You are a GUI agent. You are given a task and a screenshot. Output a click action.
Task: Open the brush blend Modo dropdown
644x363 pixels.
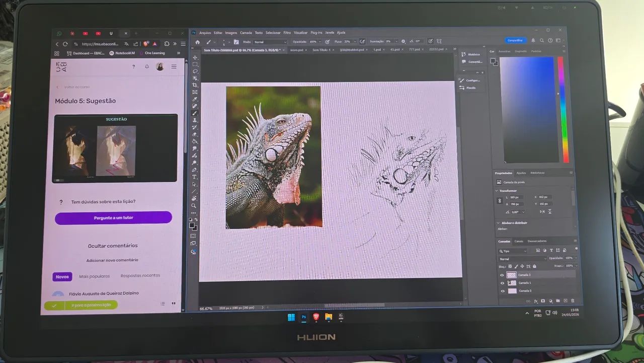point(270,42)
